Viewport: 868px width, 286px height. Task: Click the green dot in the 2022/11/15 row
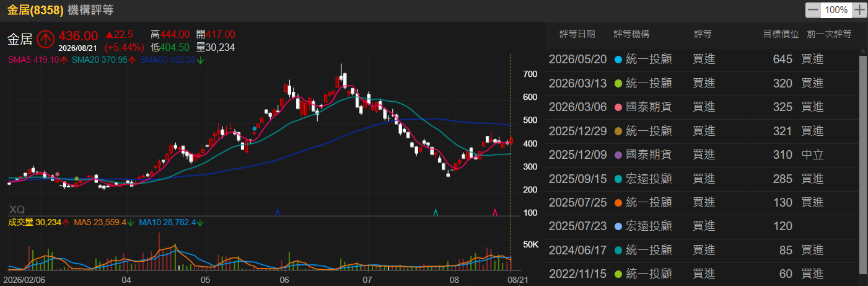click(617, 274)
